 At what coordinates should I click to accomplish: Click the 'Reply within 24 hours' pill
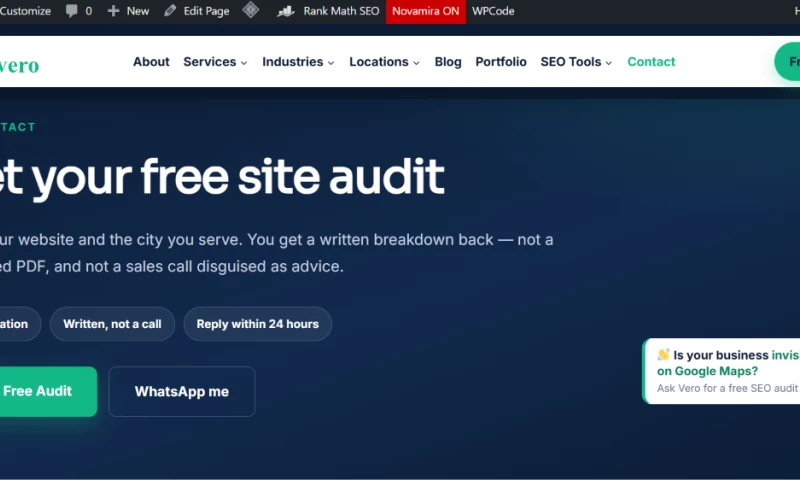(258, 324)
